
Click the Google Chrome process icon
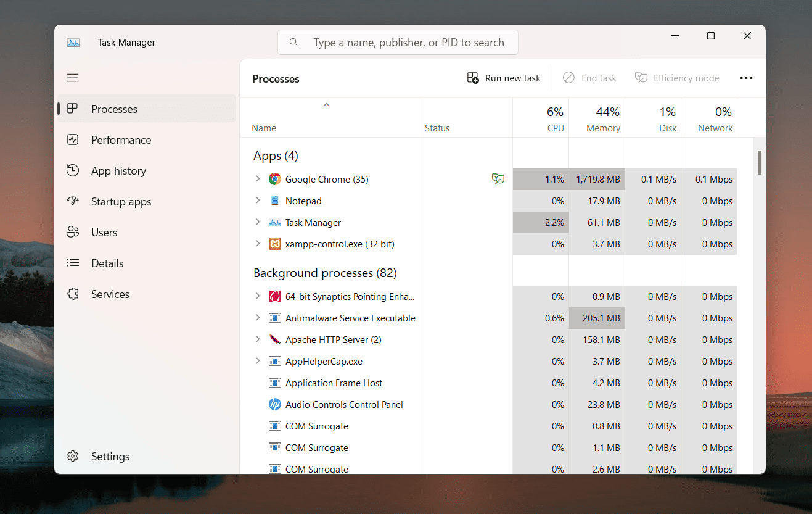pyautogui.click(x=275, y=180)
